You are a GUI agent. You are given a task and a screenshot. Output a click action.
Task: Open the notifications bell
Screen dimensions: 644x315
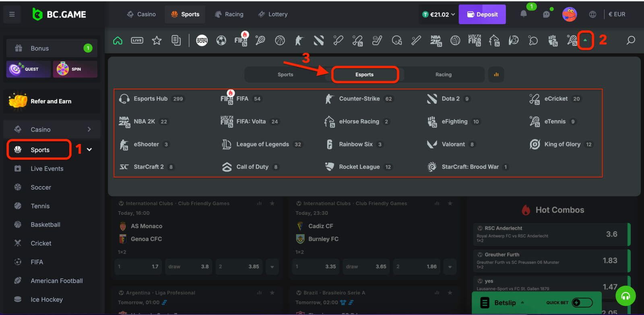tap(524, 14)
